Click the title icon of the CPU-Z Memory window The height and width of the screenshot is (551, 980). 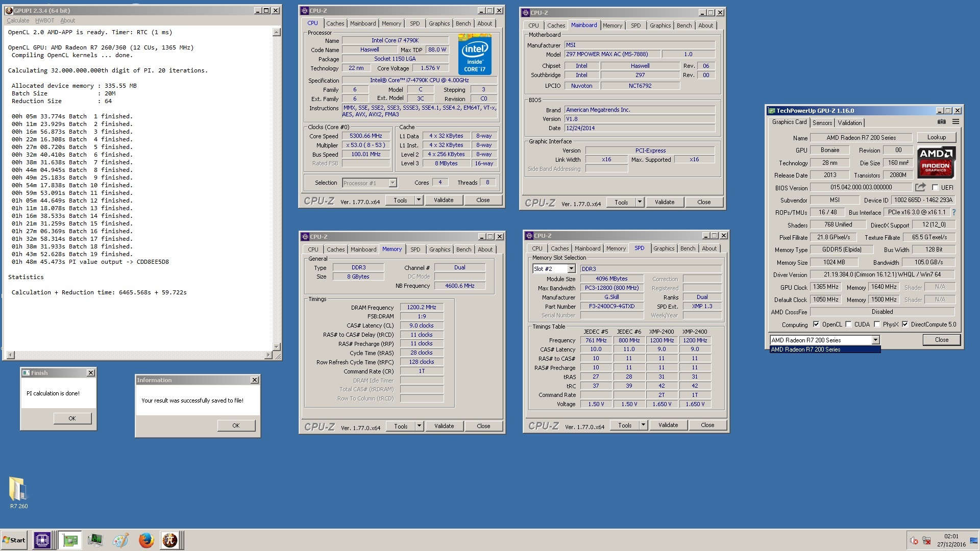click(x=305, y=237)
